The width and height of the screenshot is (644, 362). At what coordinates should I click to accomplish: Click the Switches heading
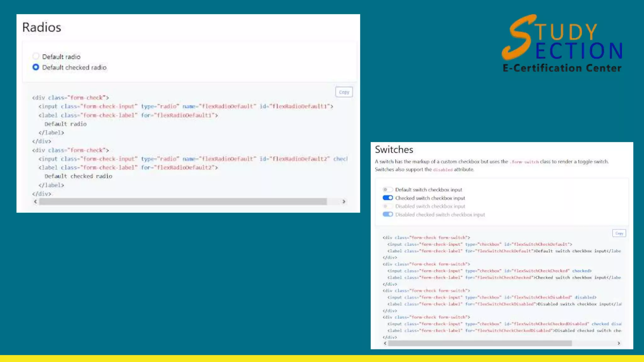[394, 150]
